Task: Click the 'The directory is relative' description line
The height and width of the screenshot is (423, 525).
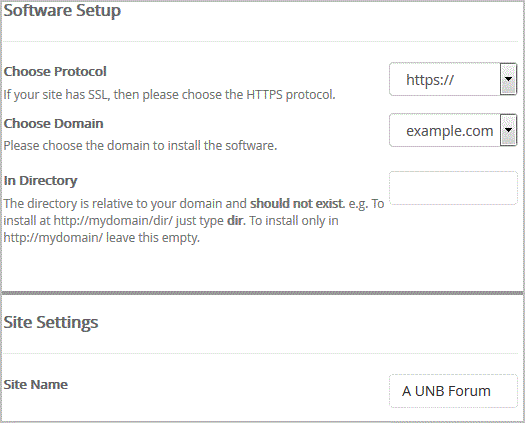Action: (194, 204)
